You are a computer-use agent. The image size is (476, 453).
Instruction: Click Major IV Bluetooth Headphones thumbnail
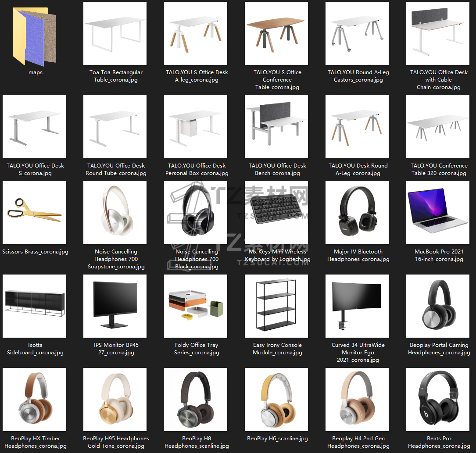tap(357, 213)
